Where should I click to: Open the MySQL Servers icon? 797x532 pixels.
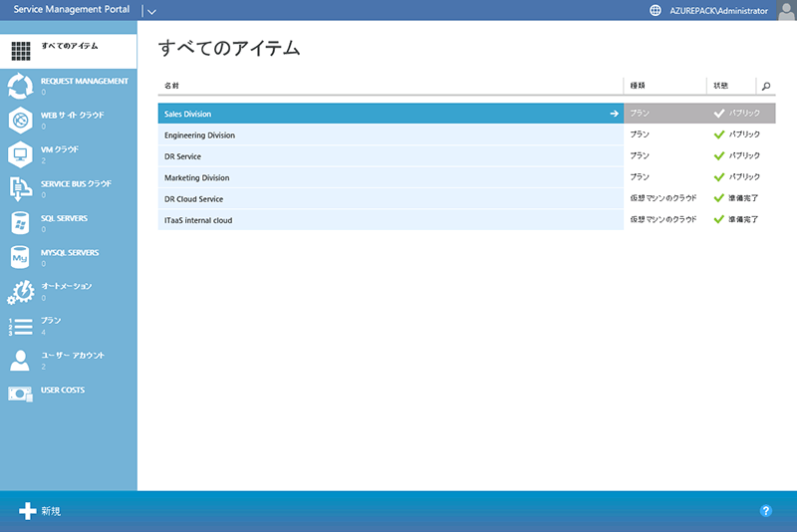click(21, 257)
